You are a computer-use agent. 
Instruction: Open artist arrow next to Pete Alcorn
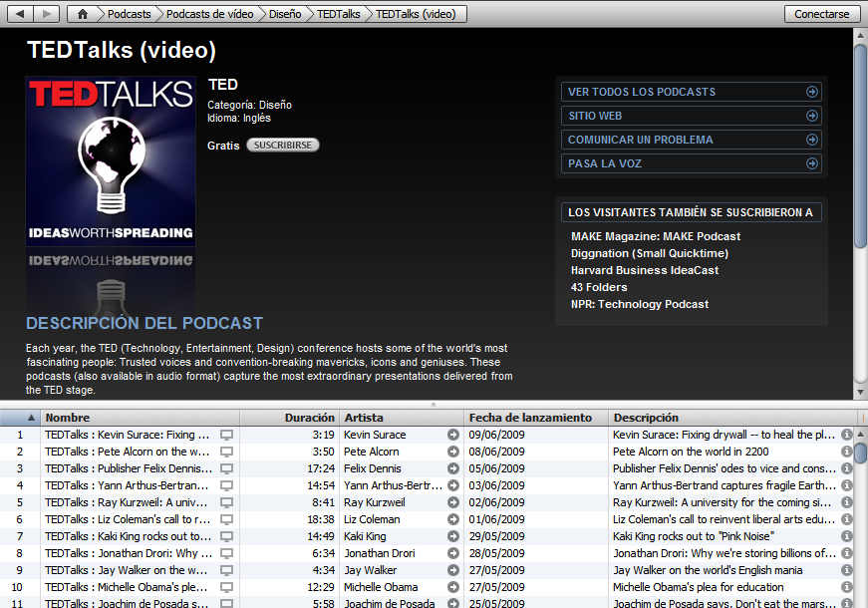click(x=453, y=452)
